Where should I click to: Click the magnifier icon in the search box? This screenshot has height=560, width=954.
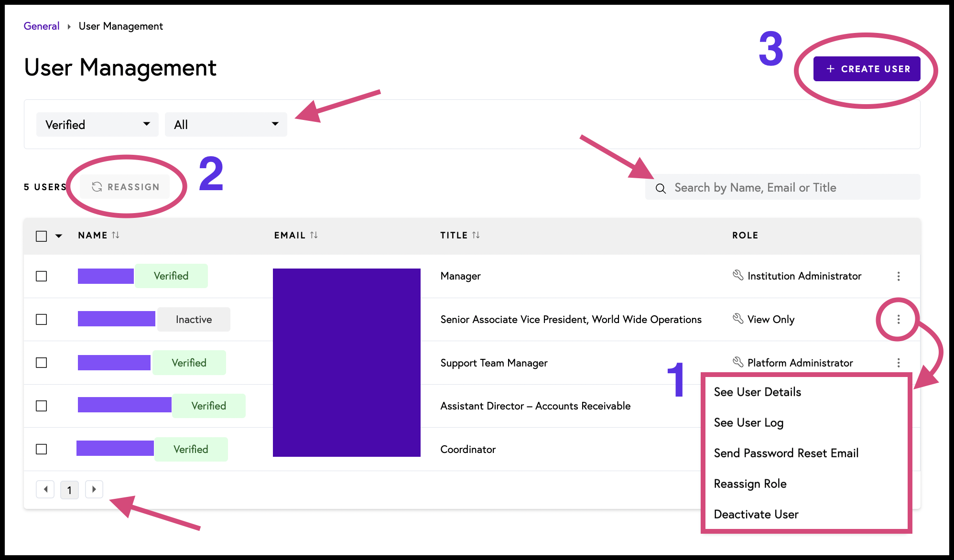[x=661, y=188]
